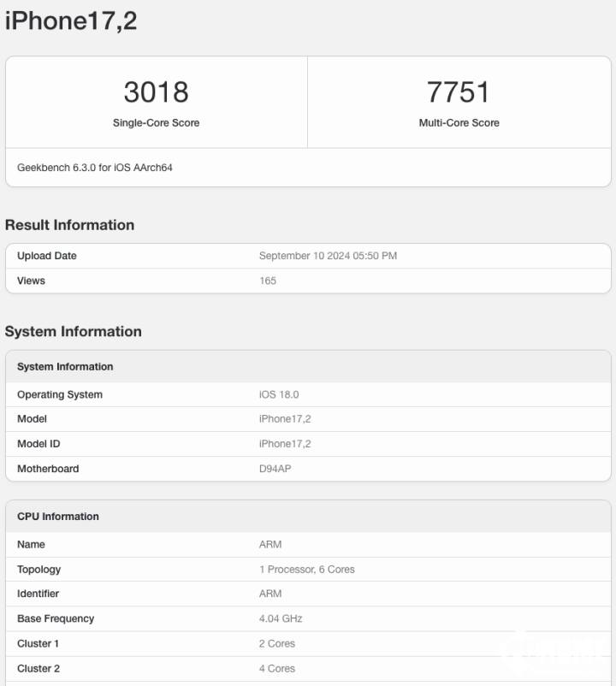Image resolution: width=616 pixels, height=686 pixels.
Task: Click the large System Information section heading
Action: click(73, 331)
